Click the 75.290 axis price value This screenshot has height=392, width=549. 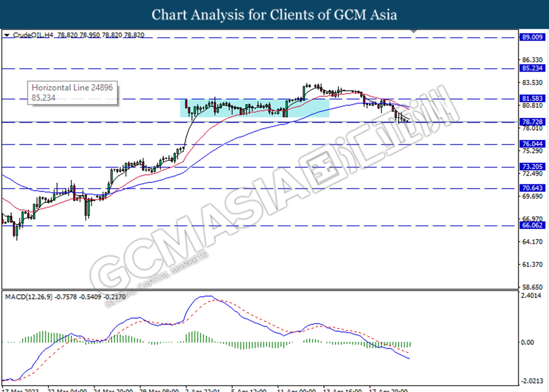(x=532, y=151)
